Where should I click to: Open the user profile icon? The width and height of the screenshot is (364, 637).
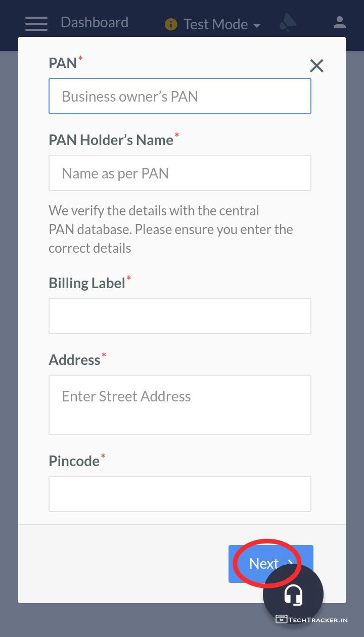339,23
